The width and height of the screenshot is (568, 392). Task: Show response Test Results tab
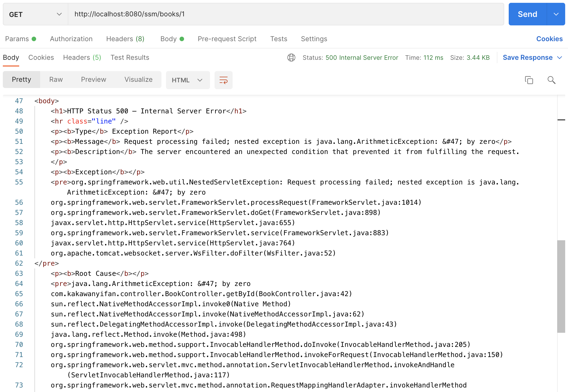click(x=130, y=58)
